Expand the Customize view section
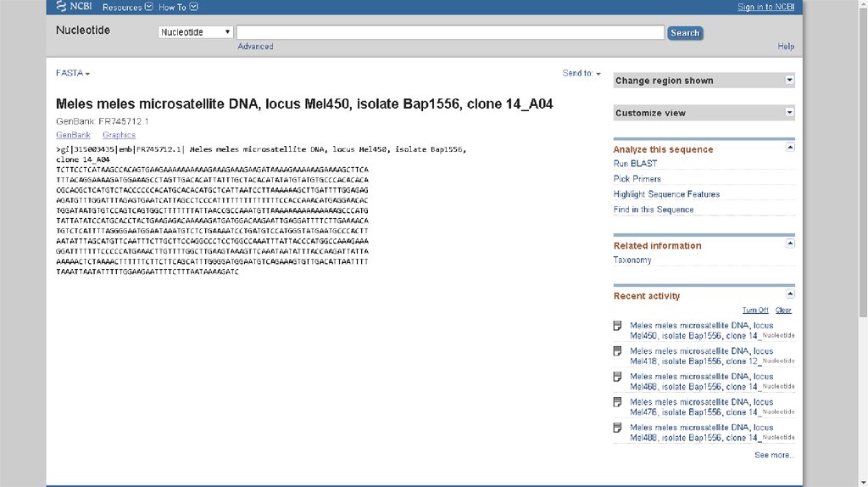 coord(789,112)
